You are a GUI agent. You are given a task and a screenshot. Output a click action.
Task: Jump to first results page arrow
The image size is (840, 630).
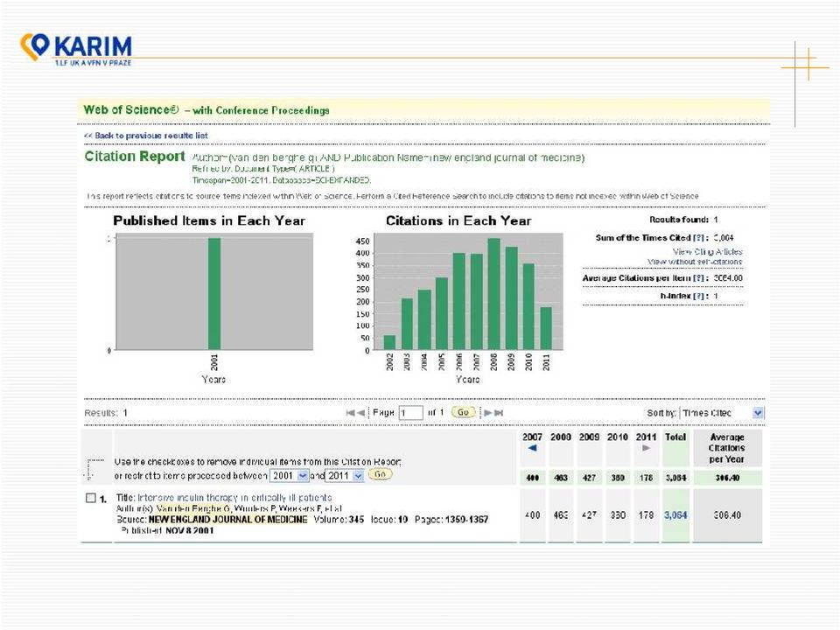pyautogui.click(x=350, y=412)
